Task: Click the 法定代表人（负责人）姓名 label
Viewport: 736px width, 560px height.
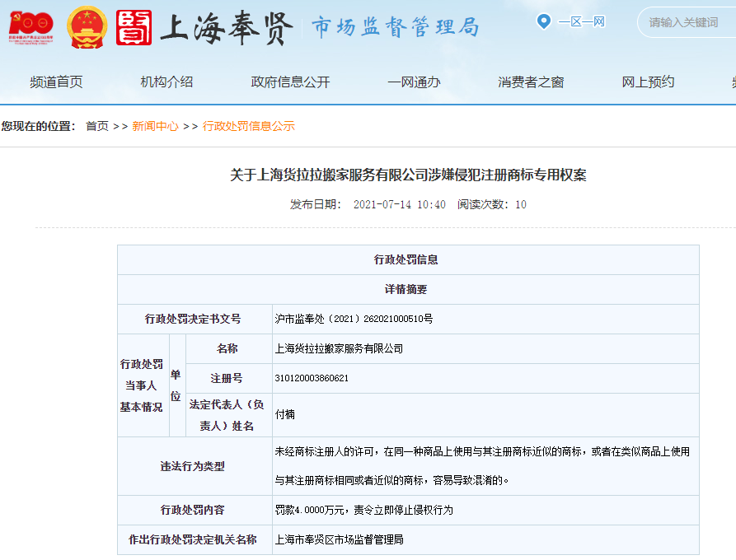Action: click(x=227, y=415)
